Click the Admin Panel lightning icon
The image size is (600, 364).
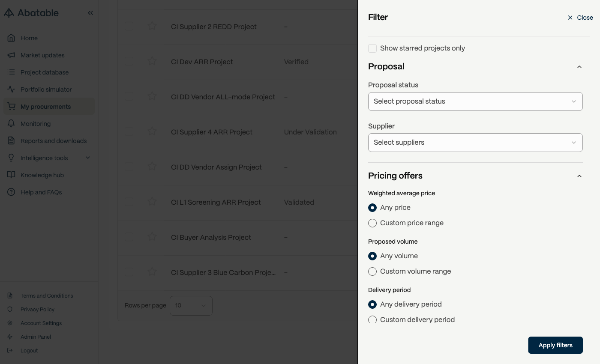10,337
